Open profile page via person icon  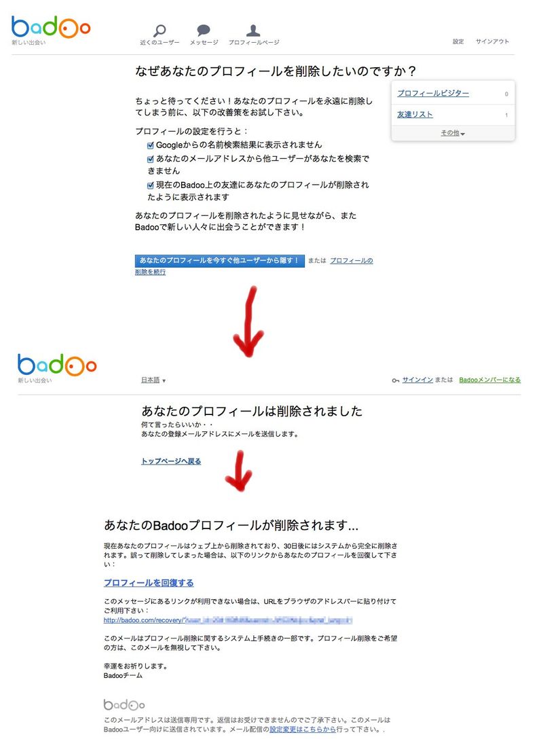(x=253, y=31)
